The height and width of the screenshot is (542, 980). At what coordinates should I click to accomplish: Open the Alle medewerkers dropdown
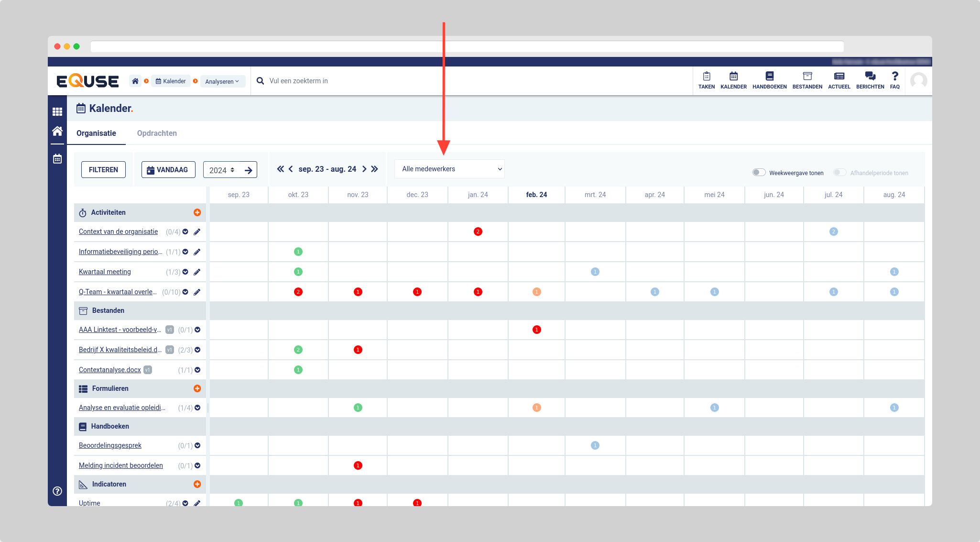(x=449, y=169)
